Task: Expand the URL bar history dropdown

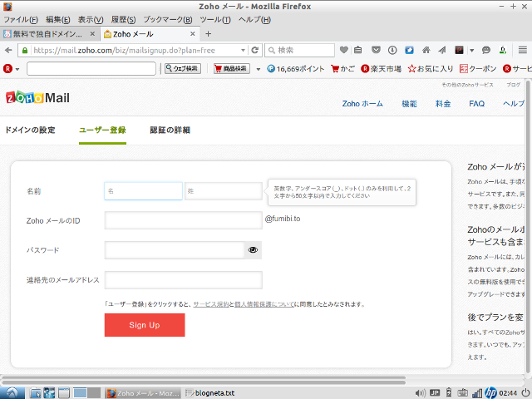Action: pyautogui.click(x=243, y=51)
